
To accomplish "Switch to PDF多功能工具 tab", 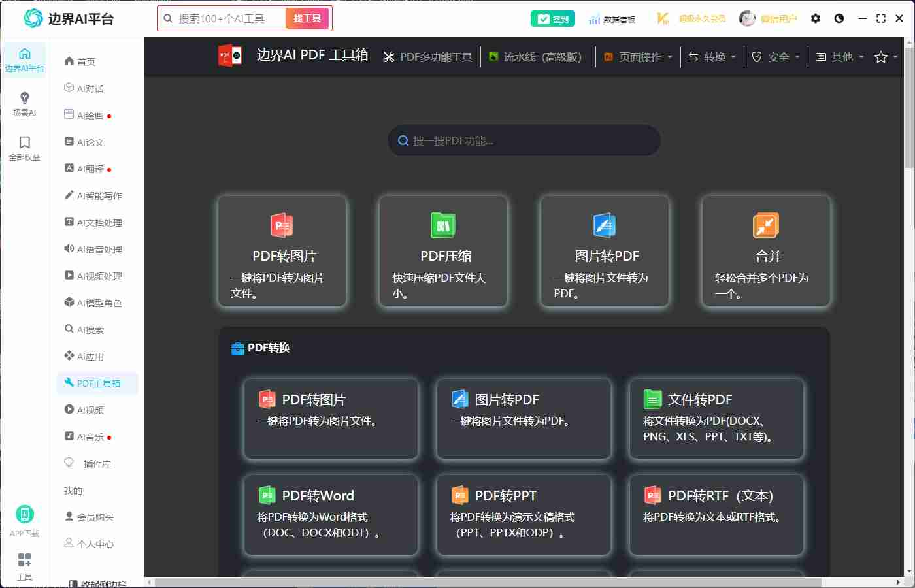I will (x=427, y=57).
